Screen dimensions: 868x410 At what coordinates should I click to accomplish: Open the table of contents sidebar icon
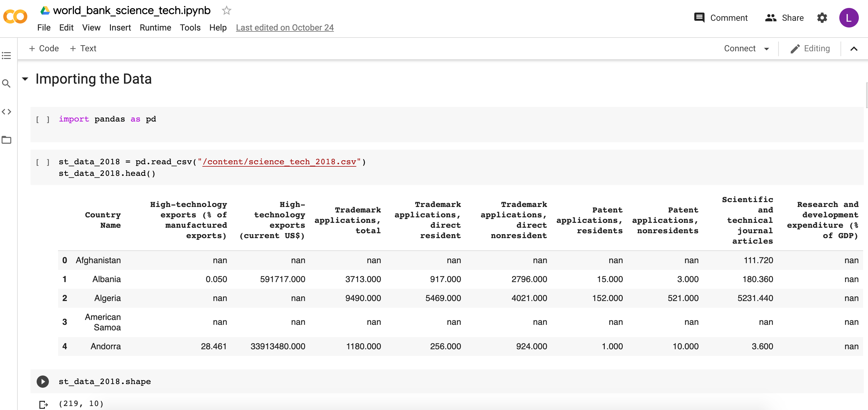point(6,56)
